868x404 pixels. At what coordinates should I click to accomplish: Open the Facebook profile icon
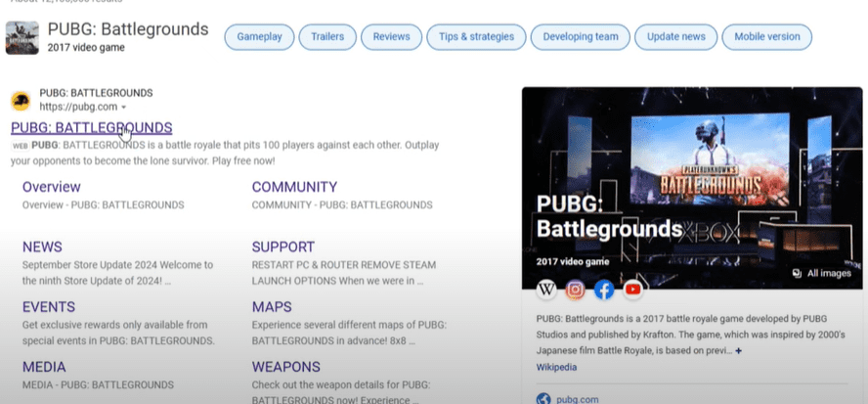604,290
